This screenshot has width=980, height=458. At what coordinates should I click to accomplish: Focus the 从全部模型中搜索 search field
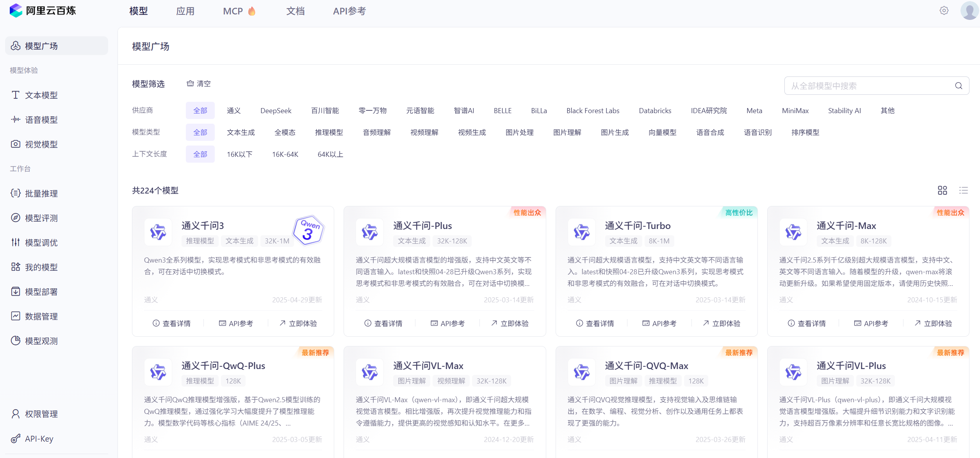[x=877, y=86]
